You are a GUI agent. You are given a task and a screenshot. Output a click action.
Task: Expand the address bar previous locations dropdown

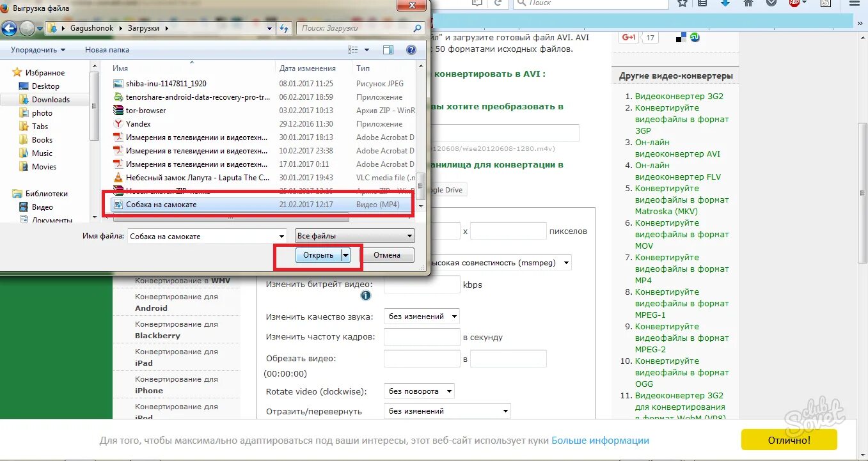click(269, 28)
